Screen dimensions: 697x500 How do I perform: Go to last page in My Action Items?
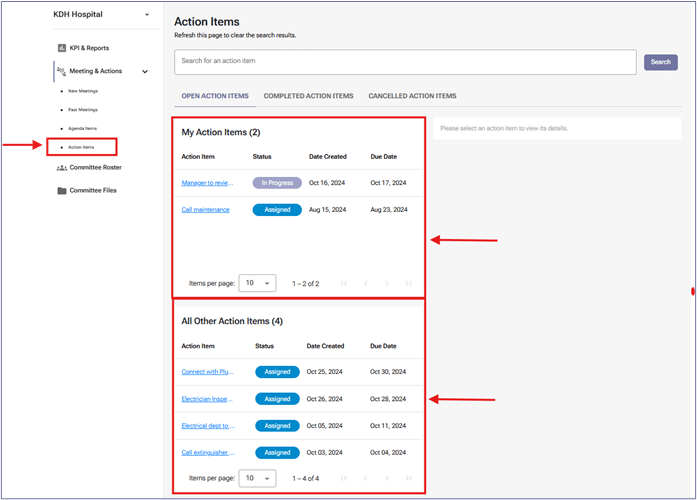tap(408, 283)
